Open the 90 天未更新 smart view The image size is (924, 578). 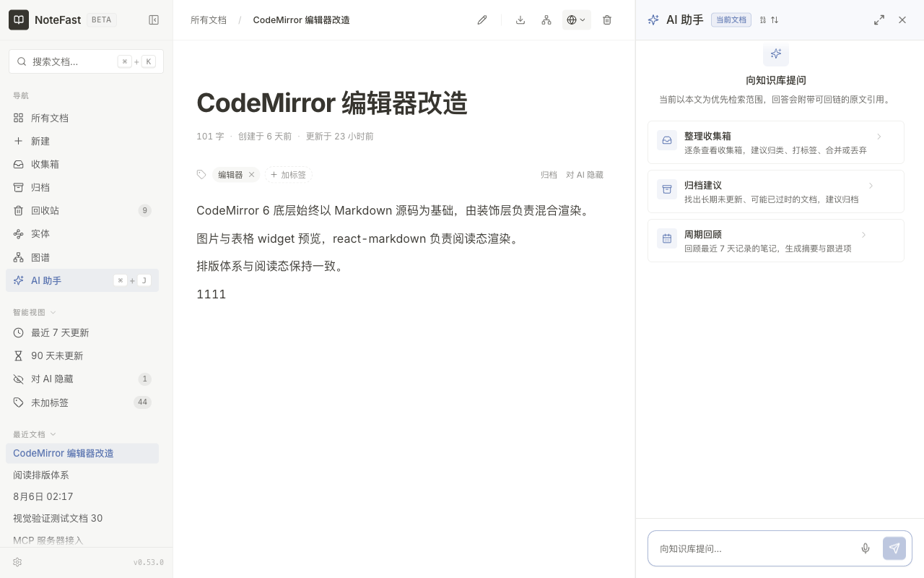pyautogui.click(x=82, y=355)
